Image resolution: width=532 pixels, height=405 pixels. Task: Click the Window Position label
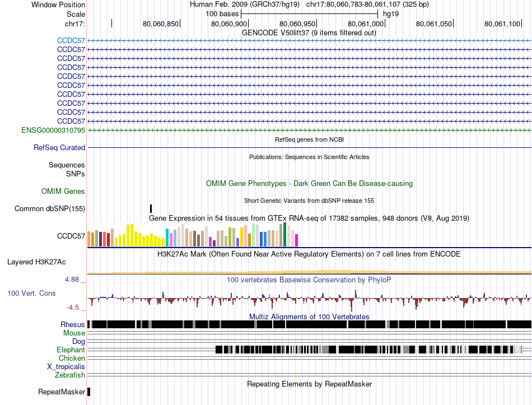point(58,4)
